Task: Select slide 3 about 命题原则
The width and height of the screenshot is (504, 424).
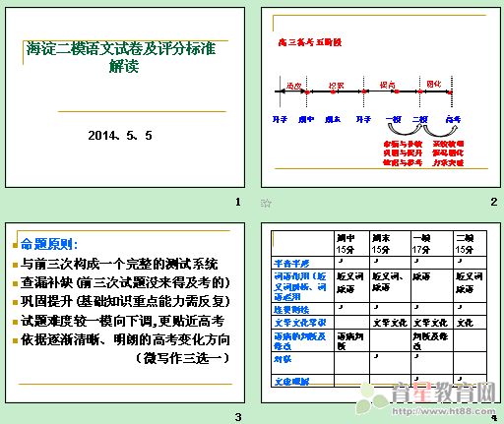Action: (x=125, y=313)
